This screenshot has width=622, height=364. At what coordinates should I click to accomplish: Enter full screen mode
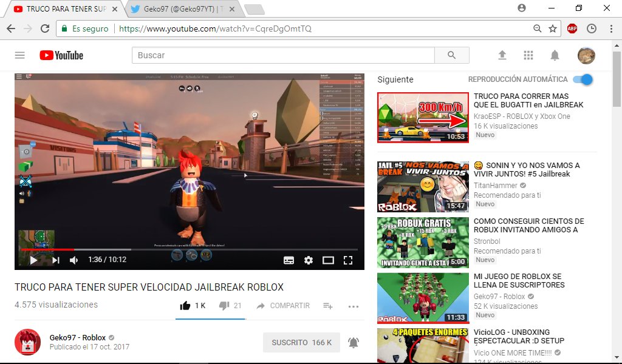click(348, 260)
